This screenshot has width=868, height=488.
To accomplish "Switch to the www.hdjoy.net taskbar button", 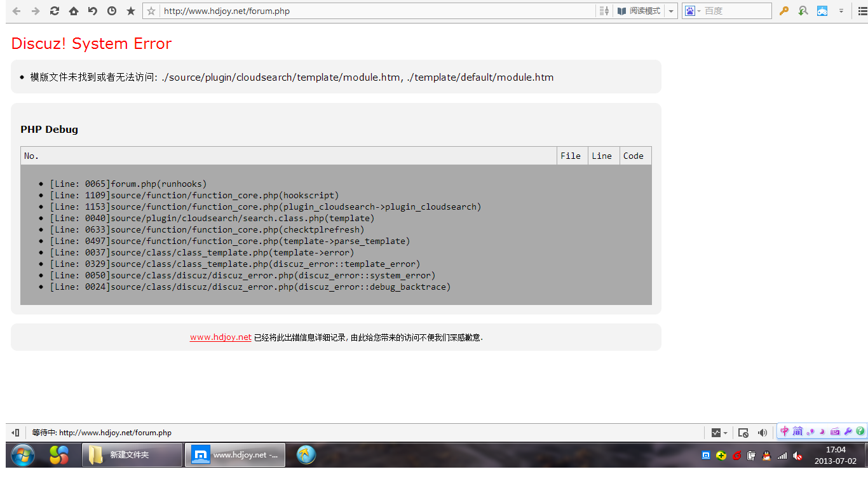I will tap(235, 455).
